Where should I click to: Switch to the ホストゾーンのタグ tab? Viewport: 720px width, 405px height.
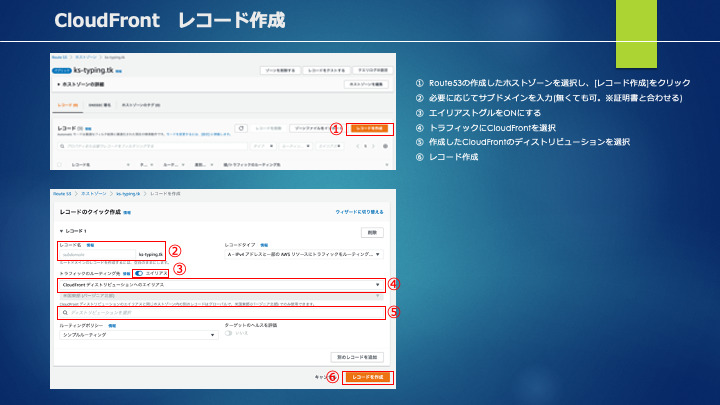tap(141, 105)
